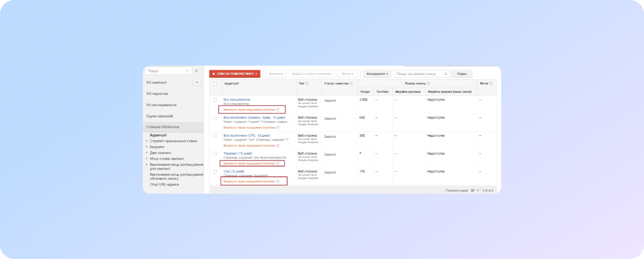This screenshot has width=644, height=259.
Task: Expand the Дані компанії tree item
Action: 147,153
